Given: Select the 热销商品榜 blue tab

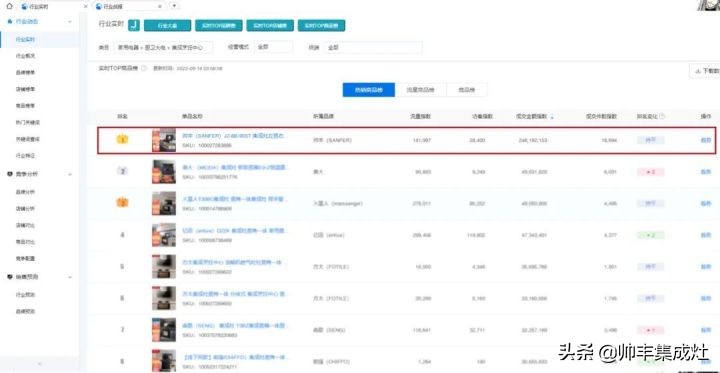Looking at the screenshot, I should pyautogui.click(x=368, y=90).
